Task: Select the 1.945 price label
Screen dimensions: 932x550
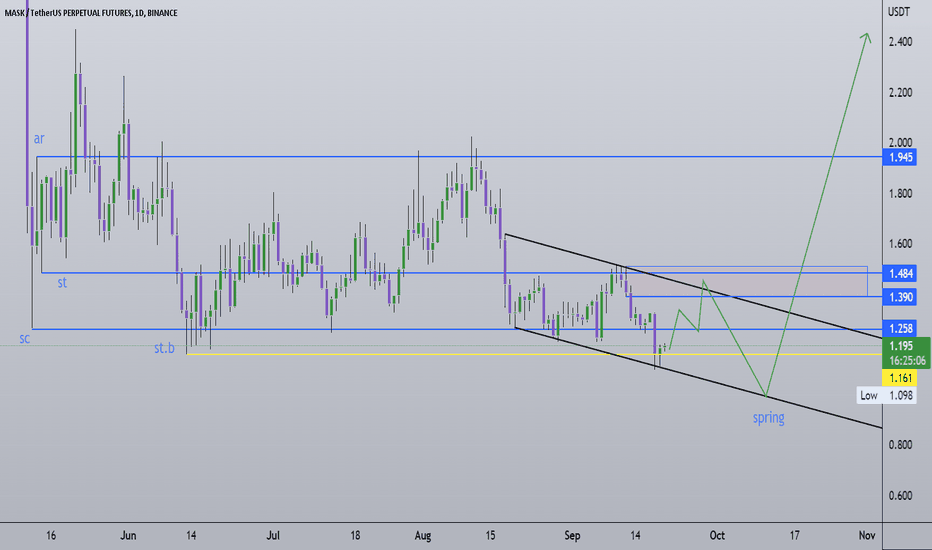Action: click(x=900, y=158)
